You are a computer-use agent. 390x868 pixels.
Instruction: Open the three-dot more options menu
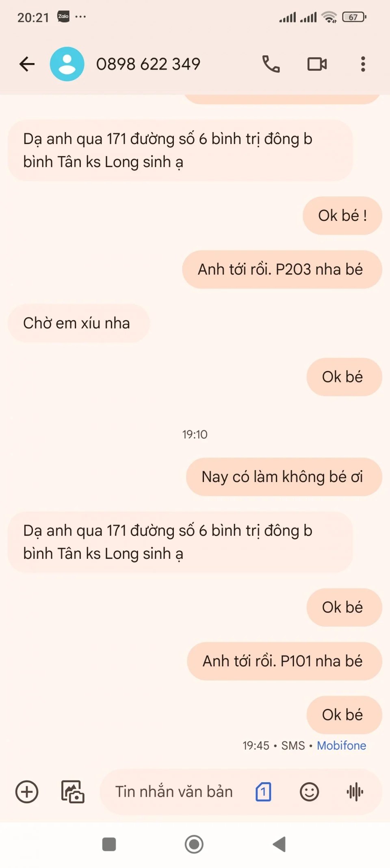point(363,64)
